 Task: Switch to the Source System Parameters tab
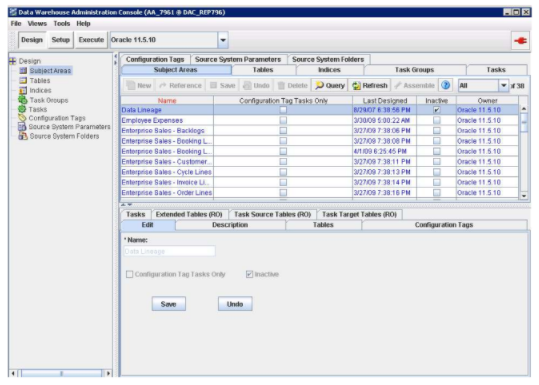click(238, 59)
